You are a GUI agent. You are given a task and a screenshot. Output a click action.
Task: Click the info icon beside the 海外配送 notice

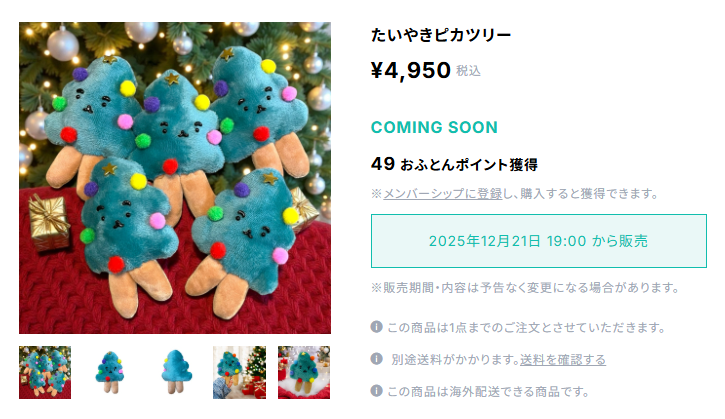pyautogui.click(x=376, y=391)
